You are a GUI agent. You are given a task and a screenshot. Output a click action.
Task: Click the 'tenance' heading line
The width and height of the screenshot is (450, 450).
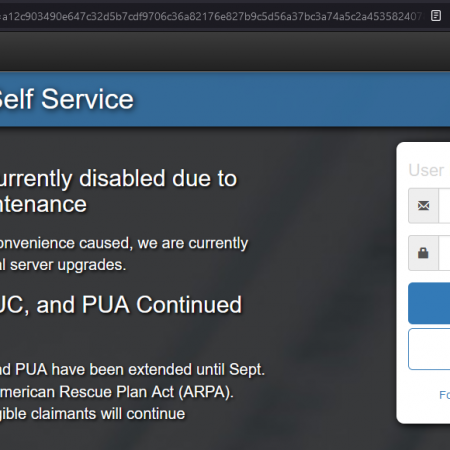point(43,204)
